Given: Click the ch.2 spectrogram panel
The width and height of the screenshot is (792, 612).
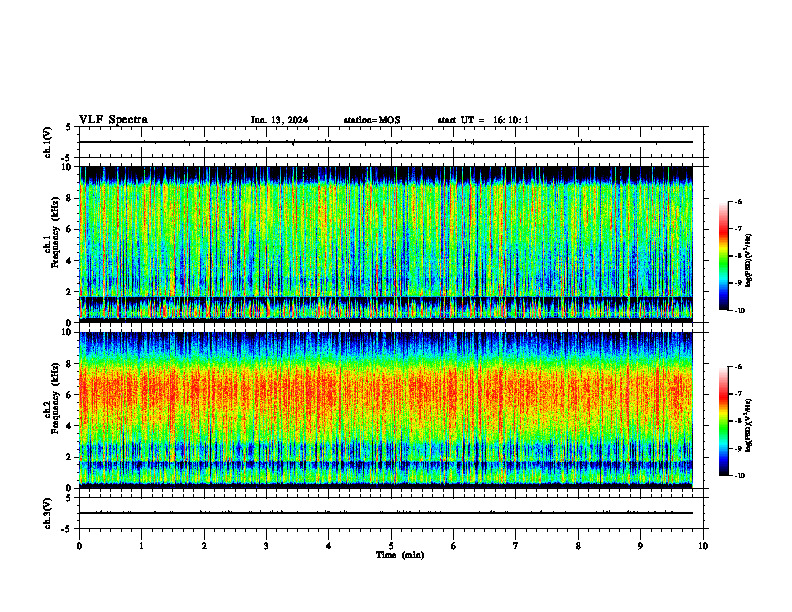Looking at the screenshot, I should click(386, 410).
